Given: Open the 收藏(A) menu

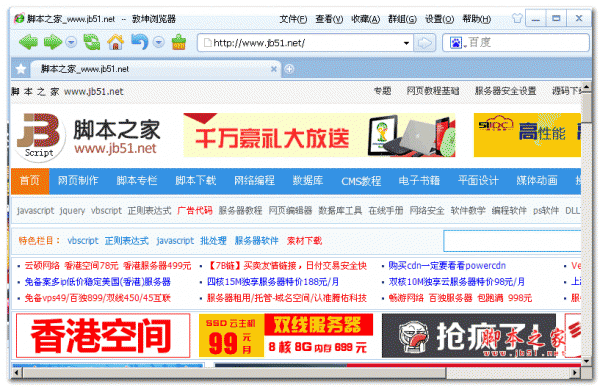Looking at the screenshot, I should point(365,19).
